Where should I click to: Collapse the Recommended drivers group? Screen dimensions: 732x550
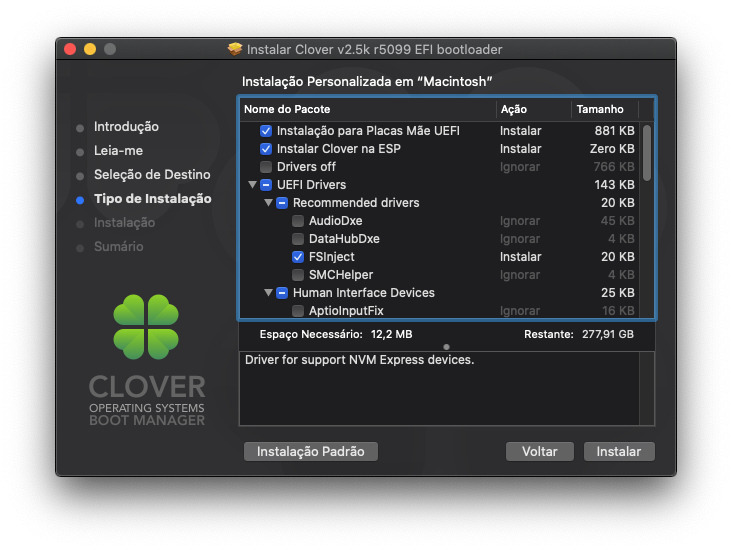pyautogui.click(x=268, y=203)
